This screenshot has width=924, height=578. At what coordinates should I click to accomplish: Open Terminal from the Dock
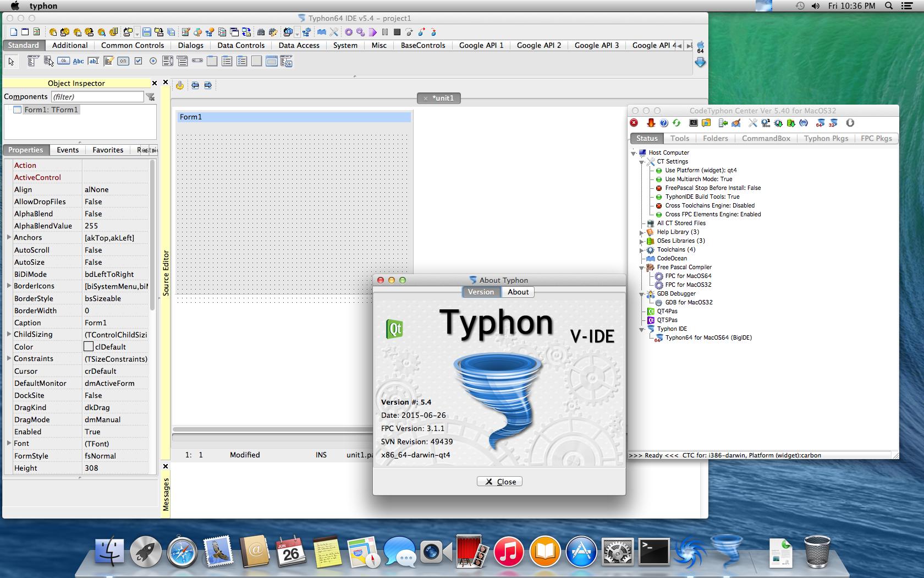654,552
